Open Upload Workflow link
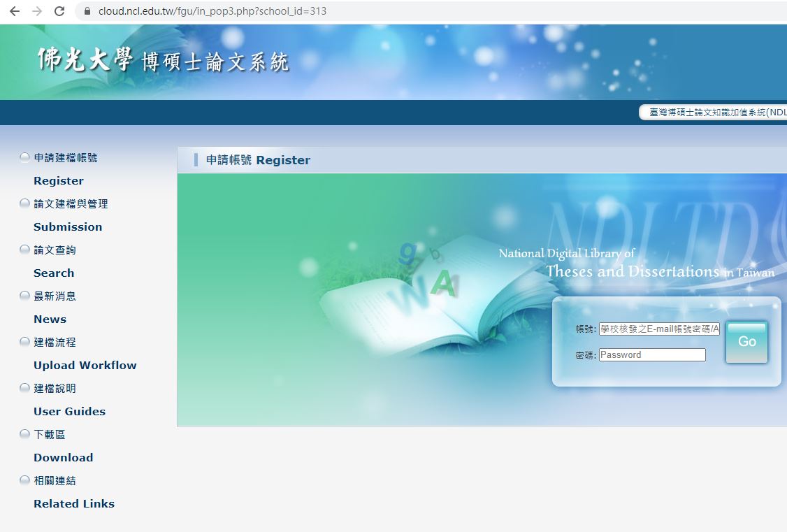 click(x=85, y=366)
